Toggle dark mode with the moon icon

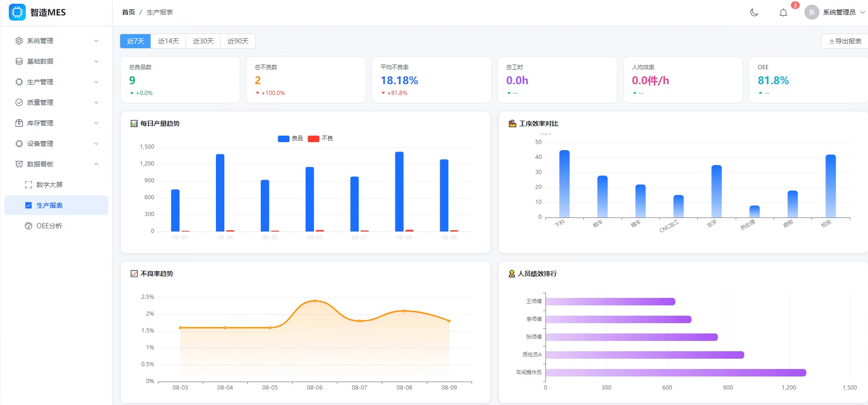754,13
